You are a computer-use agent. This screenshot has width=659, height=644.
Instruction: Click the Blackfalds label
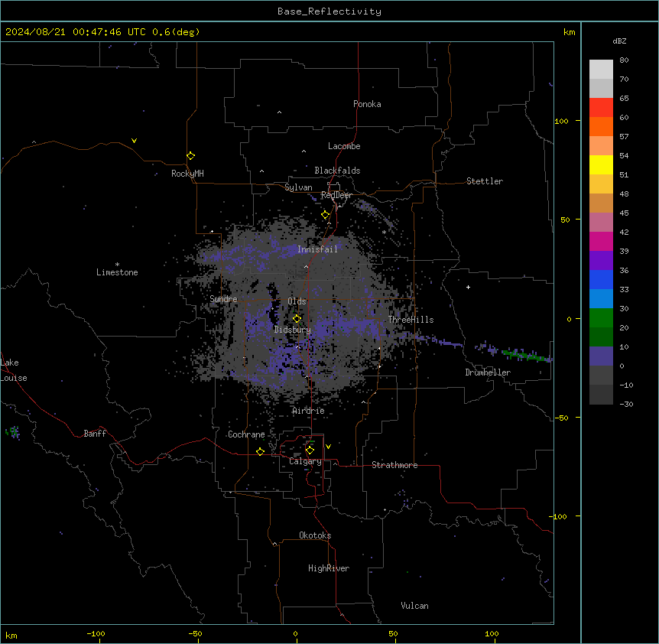click(x=337, y=171)
